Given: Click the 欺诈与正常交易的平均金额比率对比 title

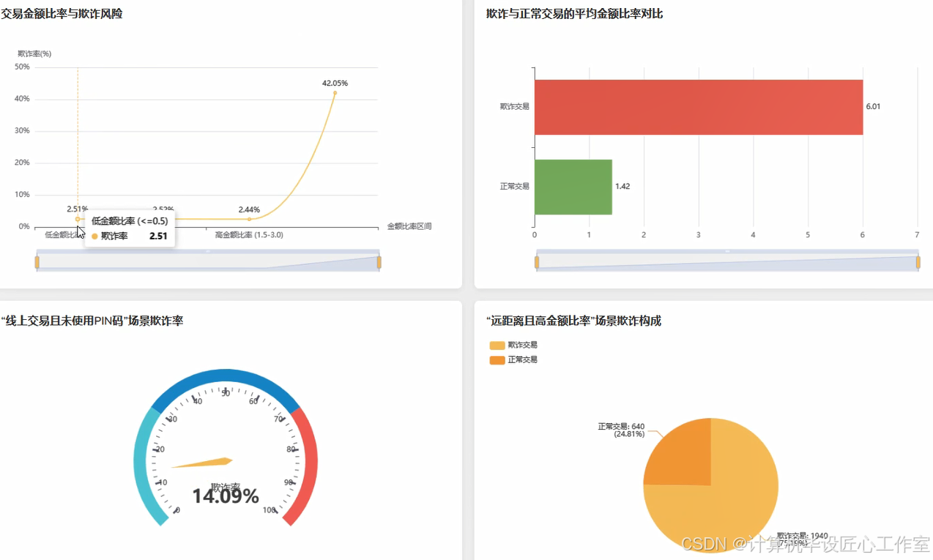Looking at the screenshot, I should pos(575,13).
